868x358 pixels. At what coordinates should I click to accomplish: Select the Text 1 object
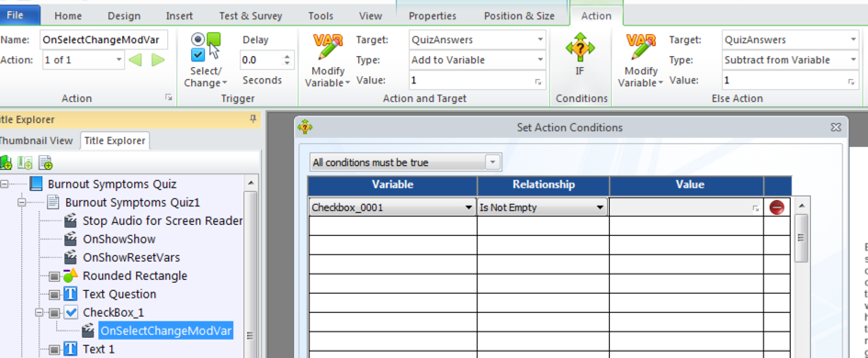pos(98,349)
